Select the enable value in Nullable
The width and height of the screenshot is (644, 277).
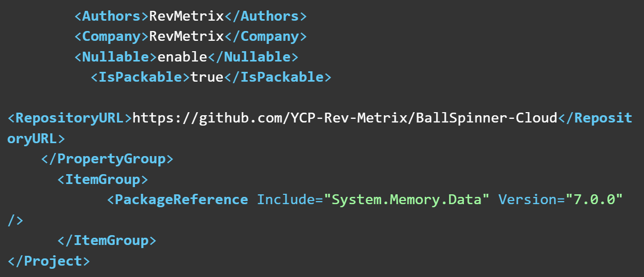point(182,57)
